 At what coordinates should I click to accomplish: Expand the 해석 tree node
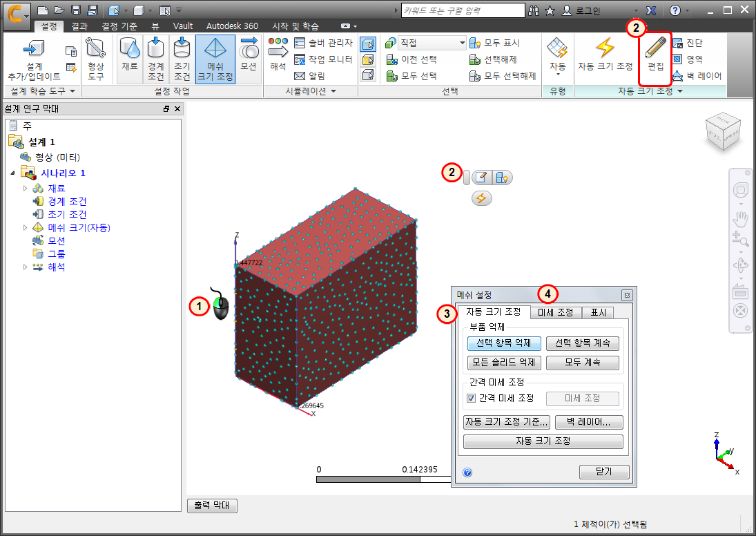[x=25, y=267]
